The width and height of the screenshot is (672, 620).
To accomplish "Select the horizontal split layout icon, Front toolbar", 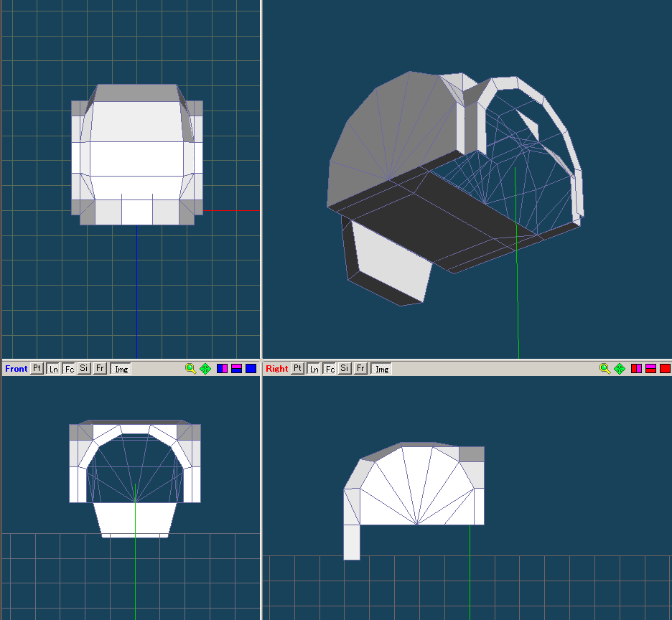I will 237,369.
